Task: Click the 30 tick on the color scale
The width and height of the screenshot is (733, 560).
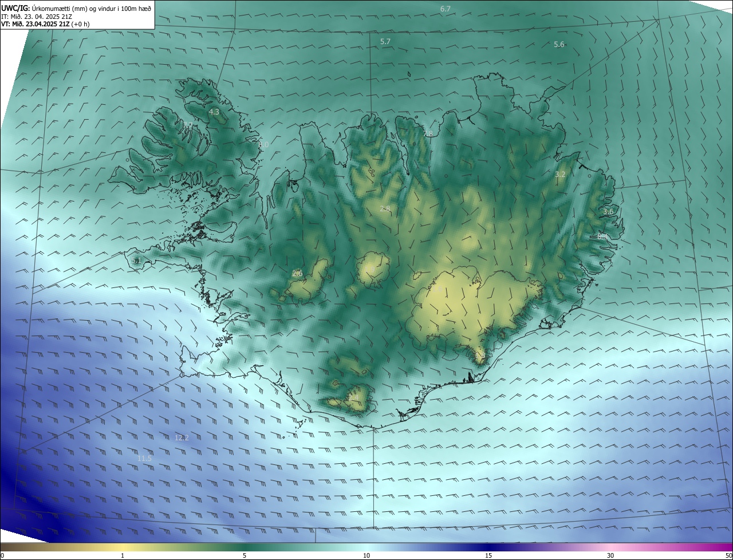Action: pyautogui.click(x=610, y=555)
